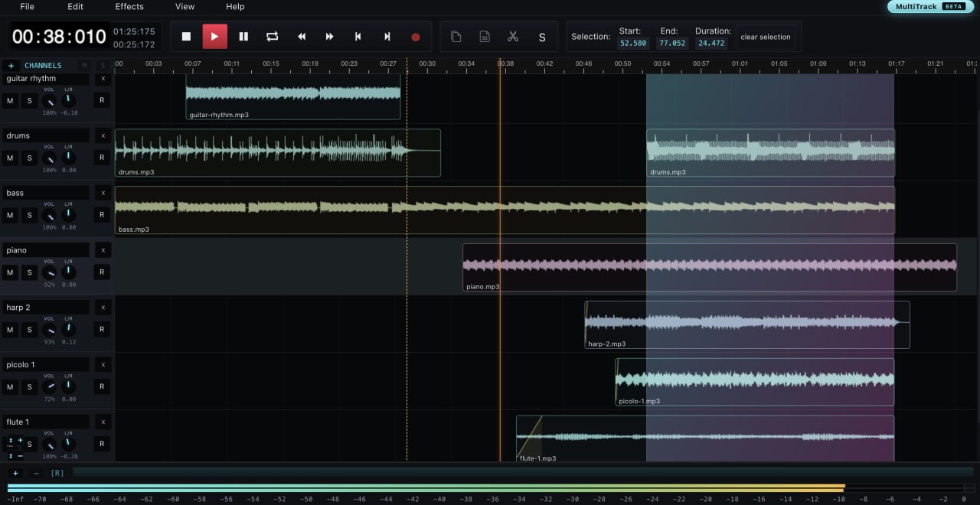
Task: Open the File menu
Action: point(28,6)
